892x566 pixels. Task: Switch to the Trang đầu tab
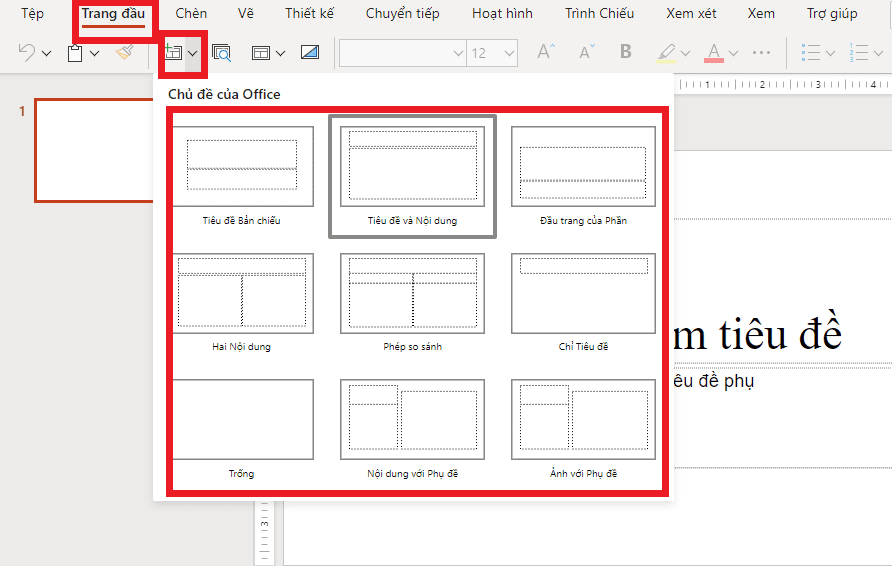click(113, 13)
